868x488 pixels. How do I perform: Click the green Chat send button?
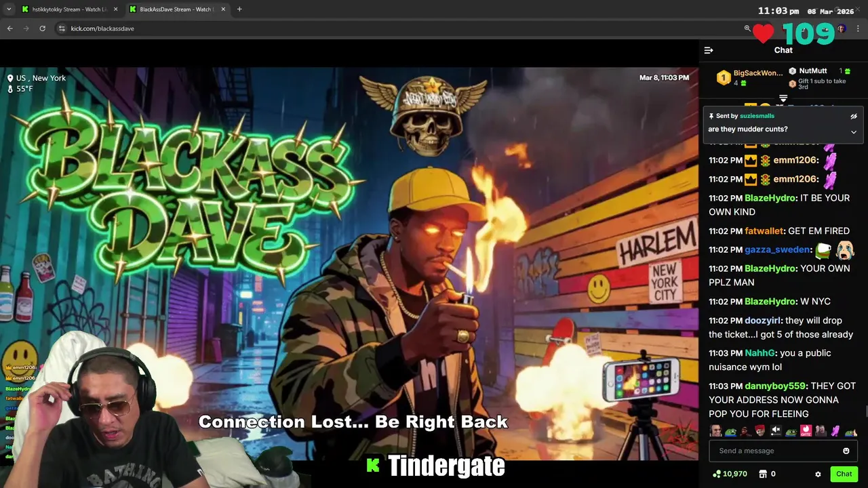click(844, 474)
